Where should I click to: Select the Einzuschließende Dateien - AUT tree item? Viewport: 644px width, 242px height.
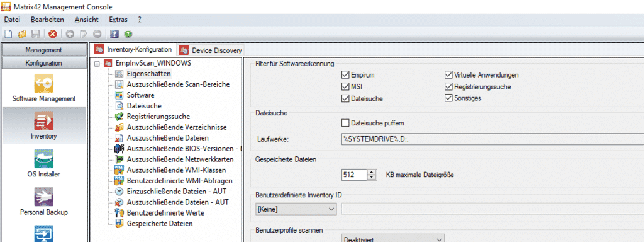click(177, 192)
